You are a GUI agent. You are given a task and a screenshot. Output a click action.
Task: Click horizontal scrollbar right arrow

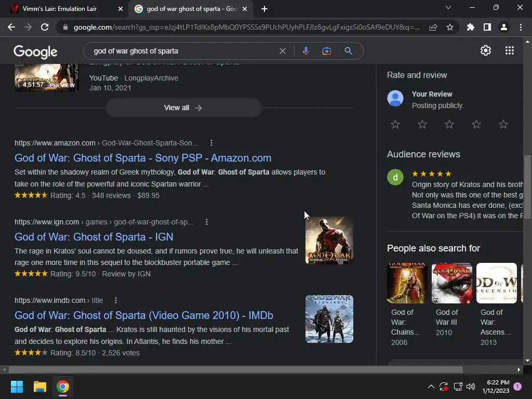coord(519,369)
